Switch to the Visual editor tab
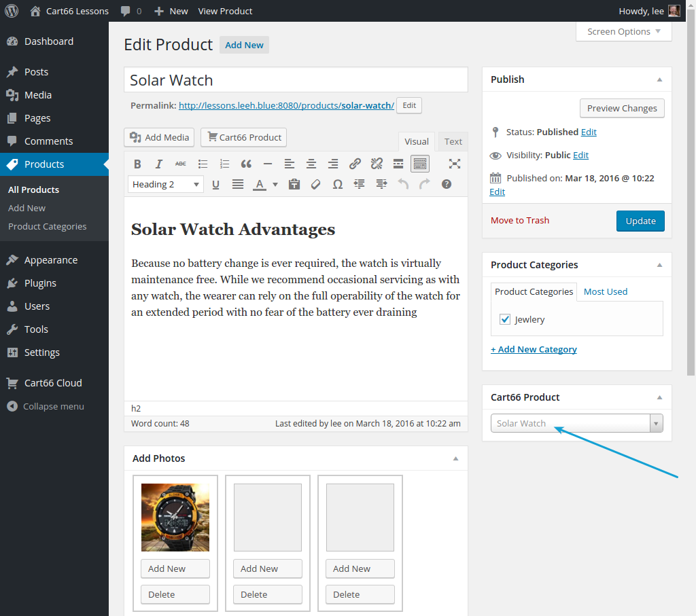This screenshot has width=696, height=616. [x=417, y=141]
